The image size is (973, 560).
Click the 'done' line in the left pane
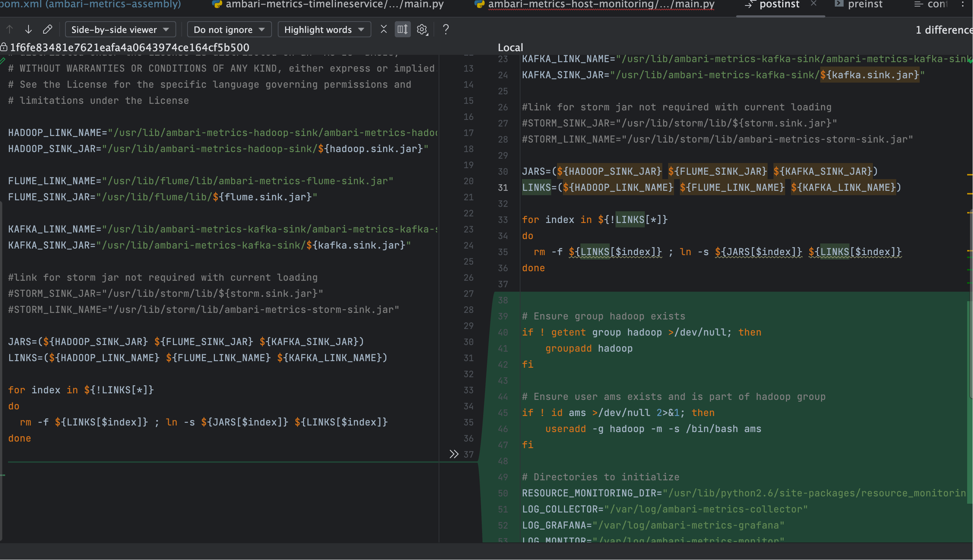20,439
